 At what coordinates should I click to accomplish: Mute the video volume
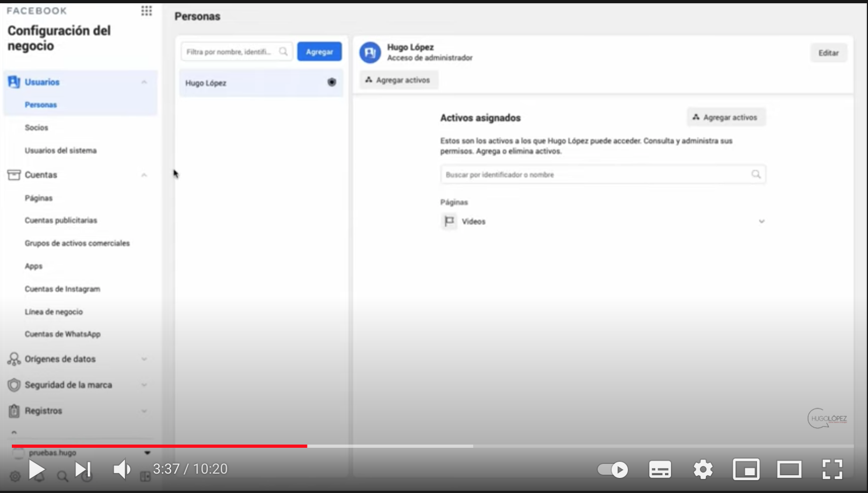122,470
